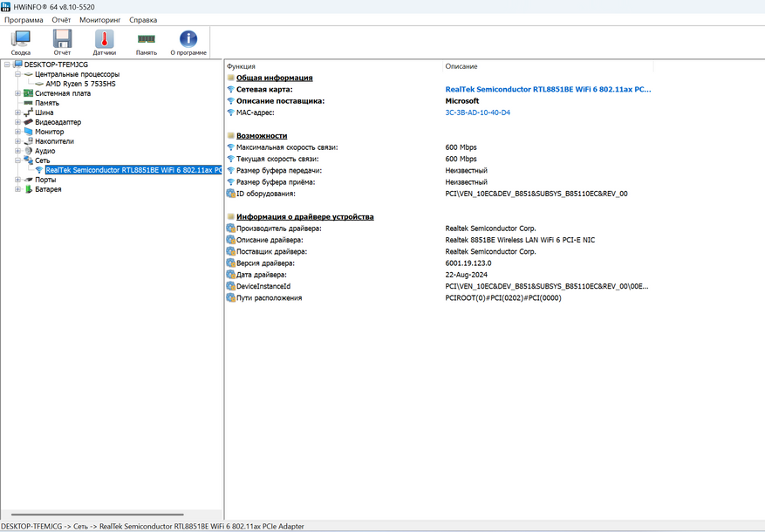765x532 pixels.
Task: Click the tree panel horizontal scrollbar
Action: click(97, 515)
